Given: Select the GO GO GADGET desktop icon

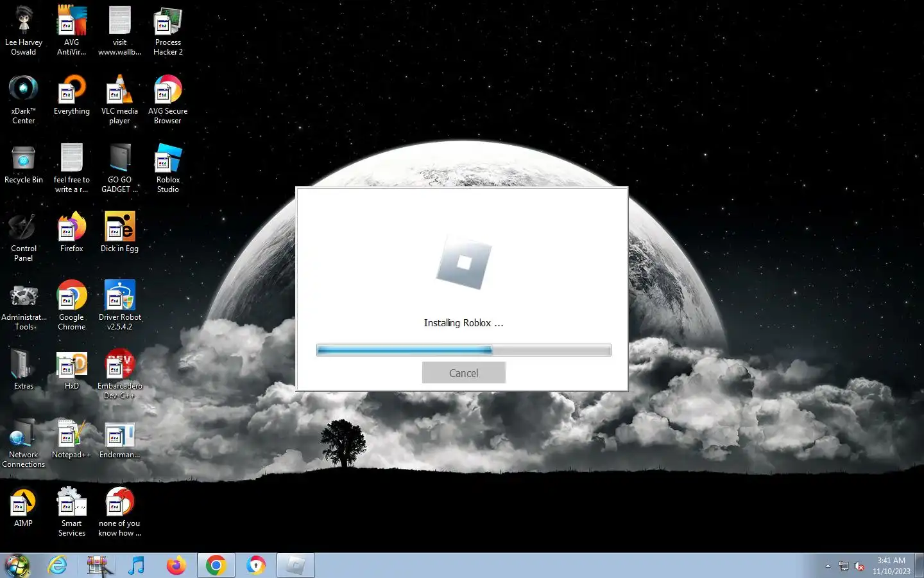Looking at the screenshot, I should coord(119,168).
